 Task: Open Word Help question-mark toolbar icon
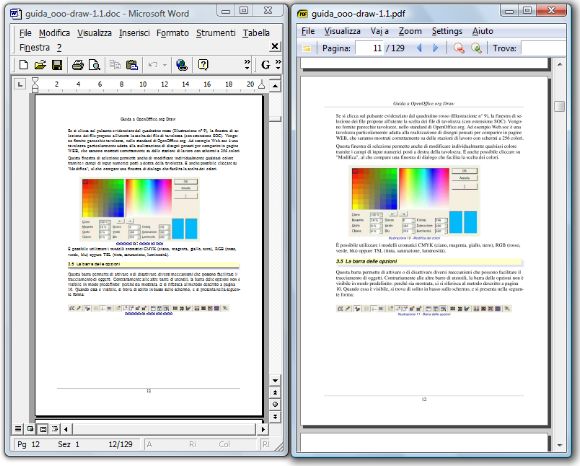(203, 65)
